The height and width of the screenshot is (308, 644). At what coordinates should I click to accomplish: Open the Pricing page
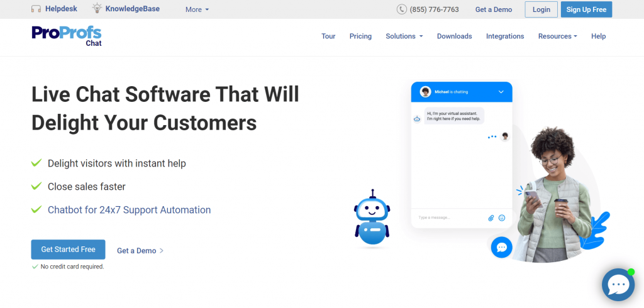click(360, 36)
